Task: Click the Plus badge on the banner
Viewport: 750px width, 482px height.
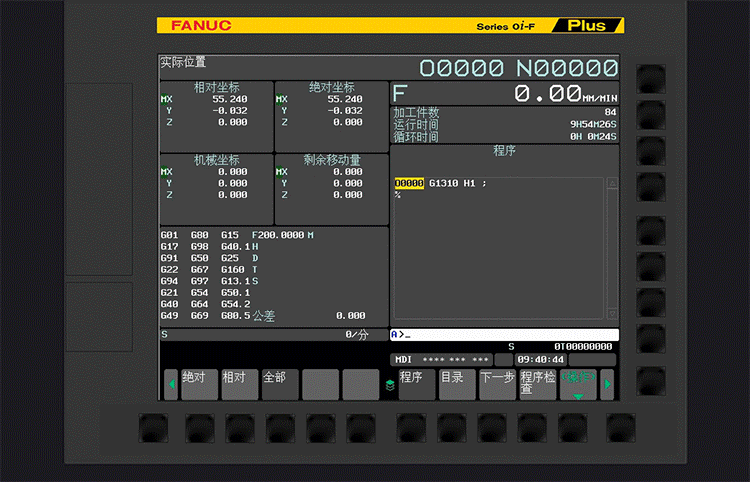Action: 586,25
